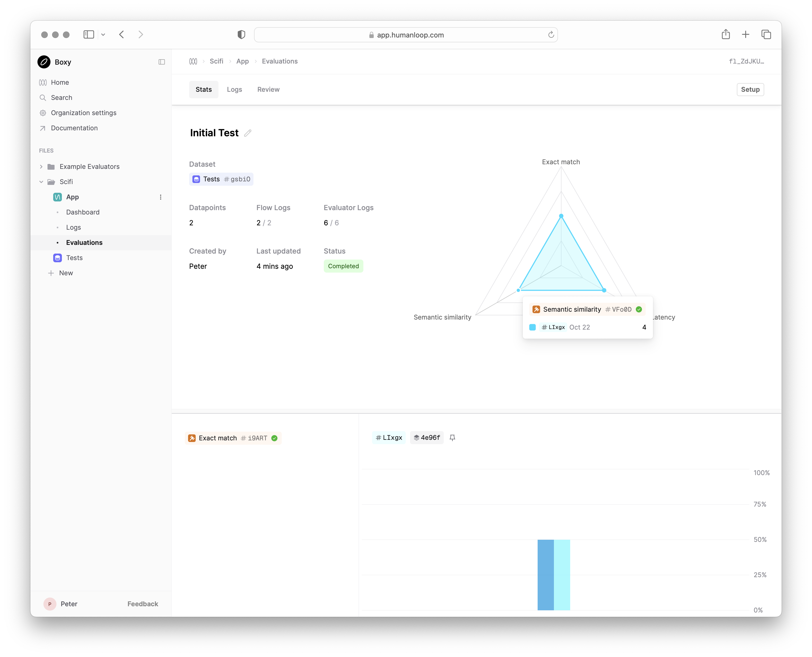Click the darker blue bar in chart

tap(545, 574)
